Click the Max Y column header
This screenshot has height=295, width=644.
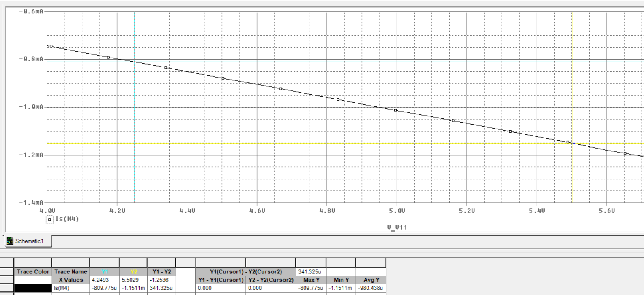311,280
